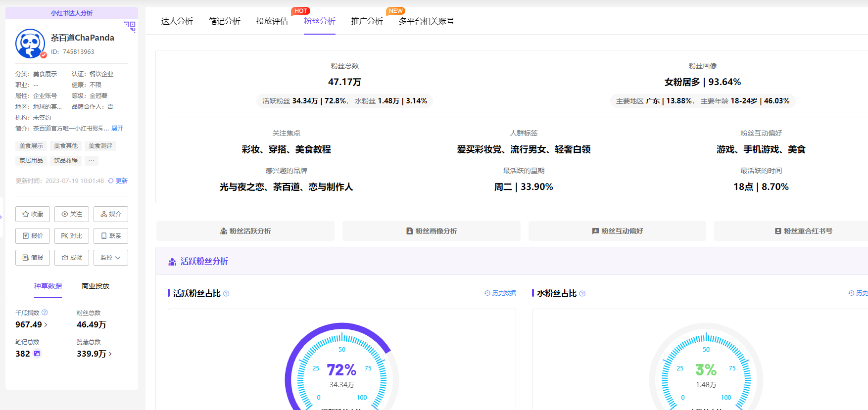Click the refresh icon next to 更新
The height and width of the screenshot is (410, 868).
tap(111, 181)
